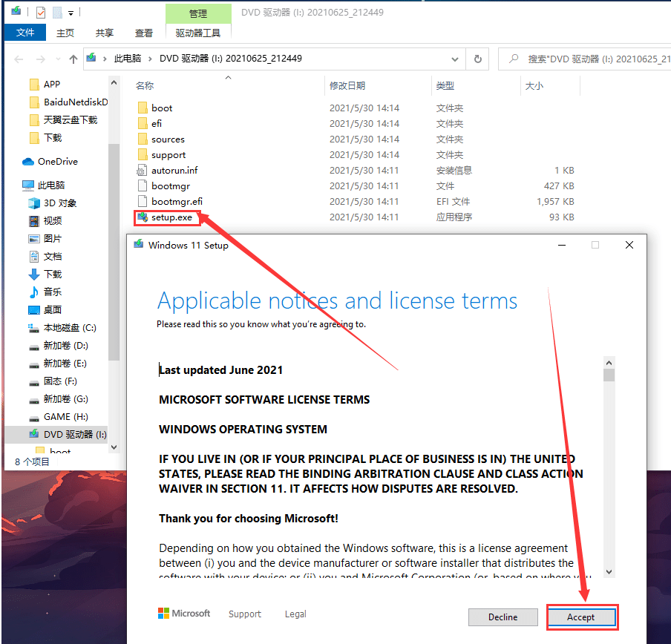Image resolution: width=671 pixels, height=644 pixels.
Task: Sort files by 修改日期 column
Action: coord(347,86)
